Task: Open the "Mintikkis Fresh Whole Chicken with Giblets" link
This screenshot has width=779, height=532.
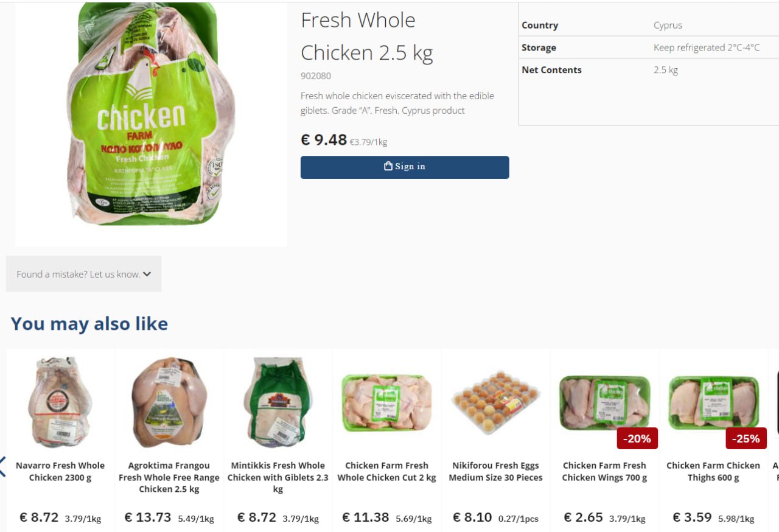Action: 278,477
